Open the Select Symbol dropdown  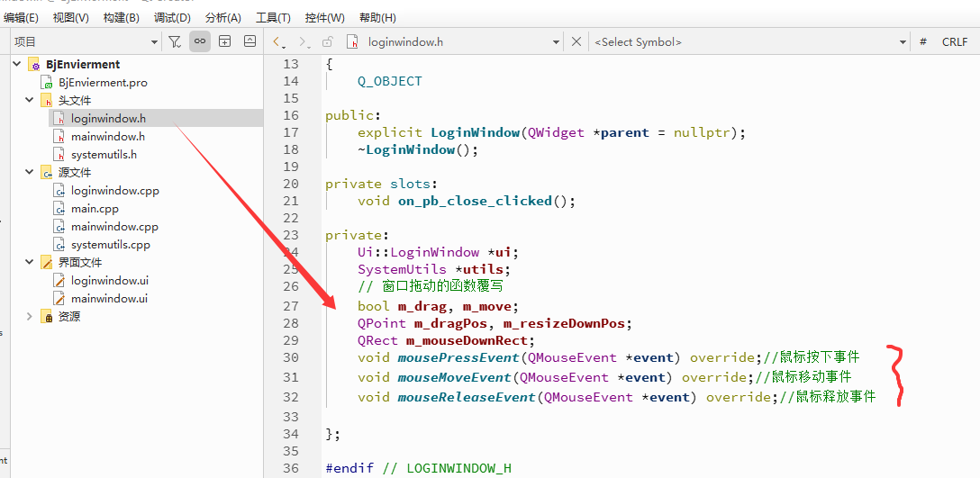click(750, 42)
